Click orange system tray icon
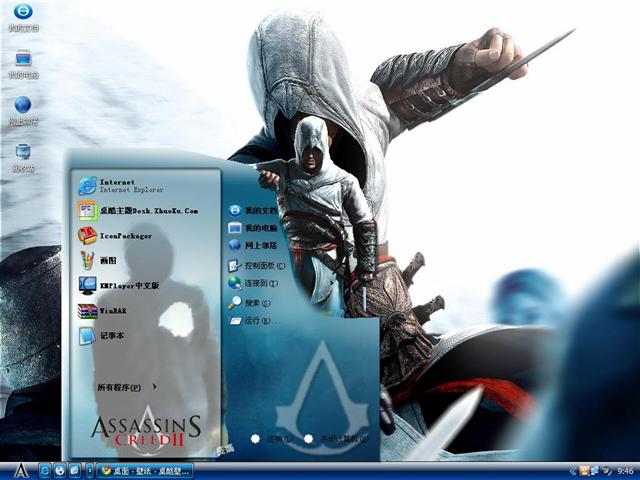 pos(584,471)
